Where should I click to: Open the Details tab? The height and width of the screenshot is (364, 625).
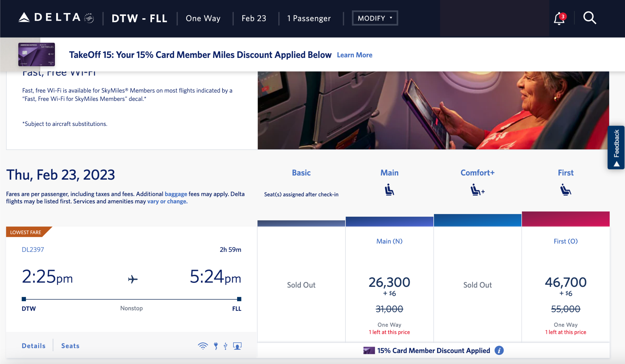[34, 346]
